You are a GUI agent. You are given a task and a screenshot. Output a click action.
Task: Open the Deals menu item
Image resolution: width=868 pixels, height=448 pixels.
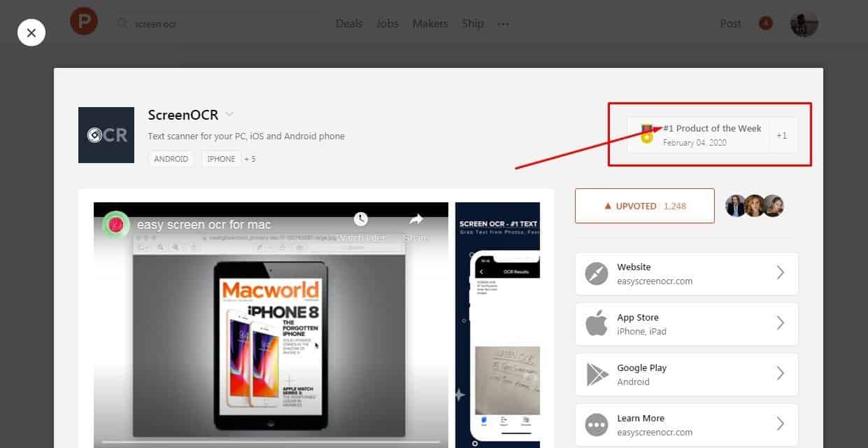pyautogui.click(x=349, y=24)
